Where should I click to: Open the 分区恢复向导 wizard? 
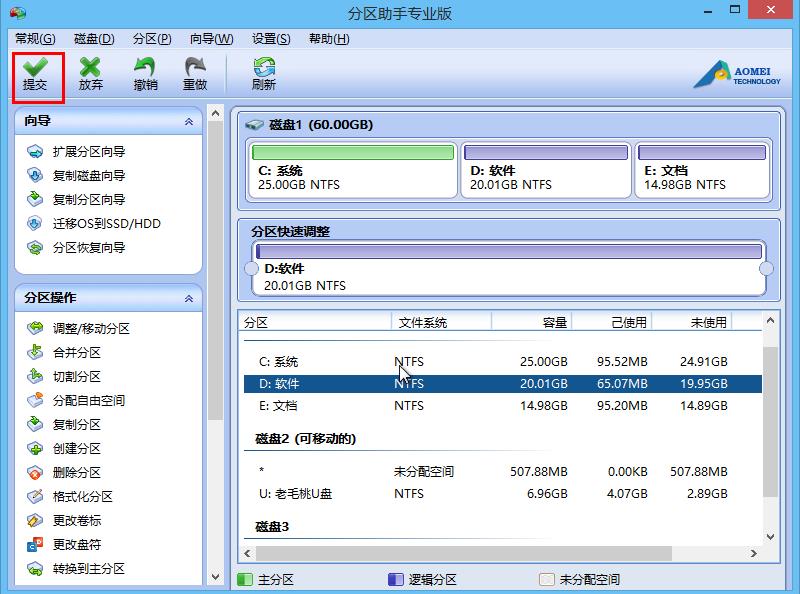[x=89, y=248]
